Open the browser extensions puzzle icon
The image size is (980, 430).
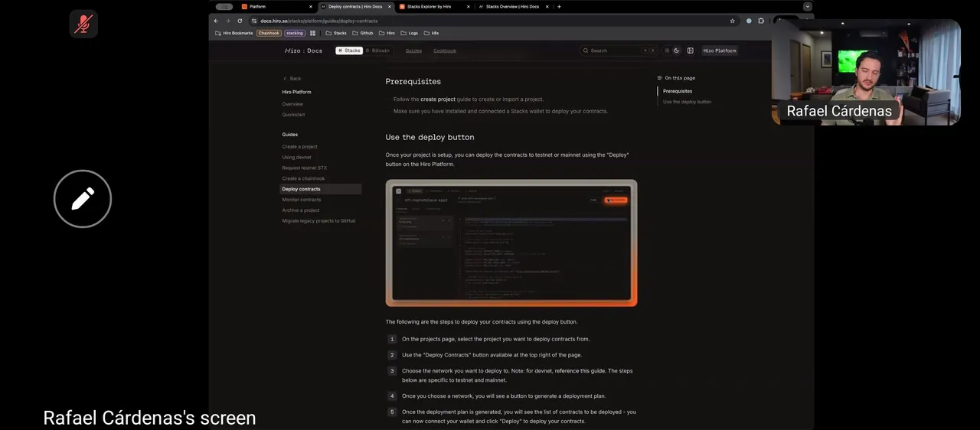tap(761, 21)
